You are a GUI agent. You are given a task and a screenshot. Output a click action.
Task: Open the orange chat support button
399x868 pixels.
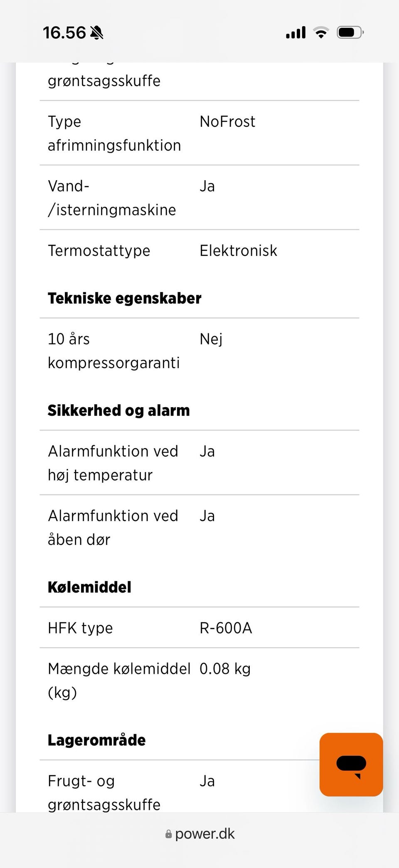(351, 764)
